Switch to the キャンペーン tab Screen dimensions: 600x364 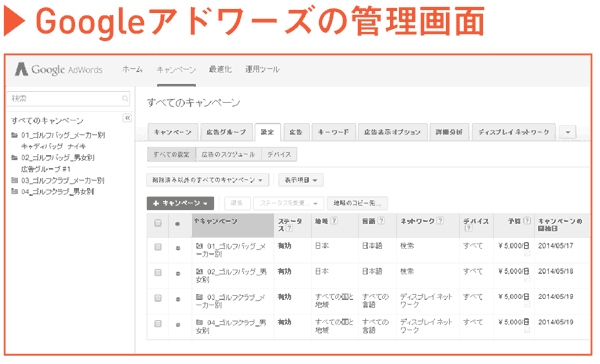pyautogui.click(x=173, y=132)
